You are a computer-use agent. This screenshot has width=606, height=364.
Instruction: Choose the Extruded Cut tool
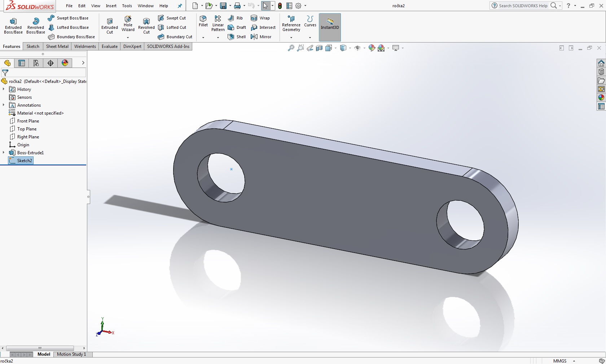pos(110,26)
